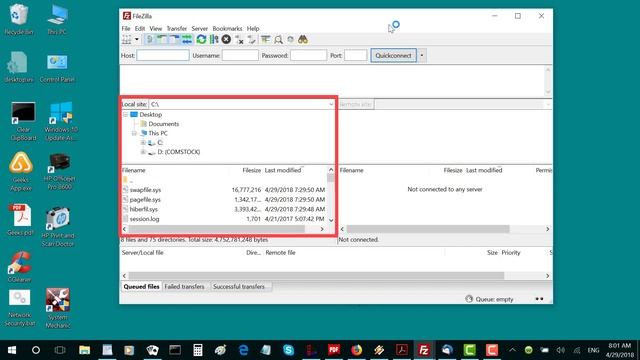This screenshot has width=640, height=360.
Task: Select Documents in the local tree
Action: click(163, 124)
